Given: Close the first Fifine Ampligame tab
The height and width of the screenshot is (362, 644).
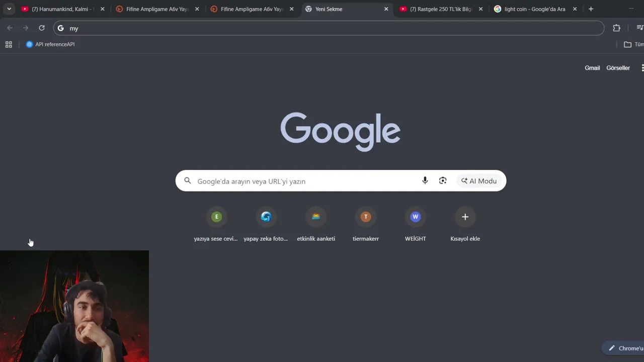Looking at the screenshot, I should pyautogui.click(x=197, y=9).
